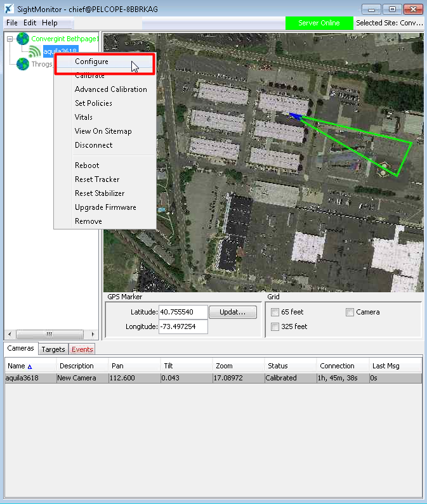This screenshot has height=504, width=427.
Task: Minimize the SightMonitor window
Action: pos(371,9)
